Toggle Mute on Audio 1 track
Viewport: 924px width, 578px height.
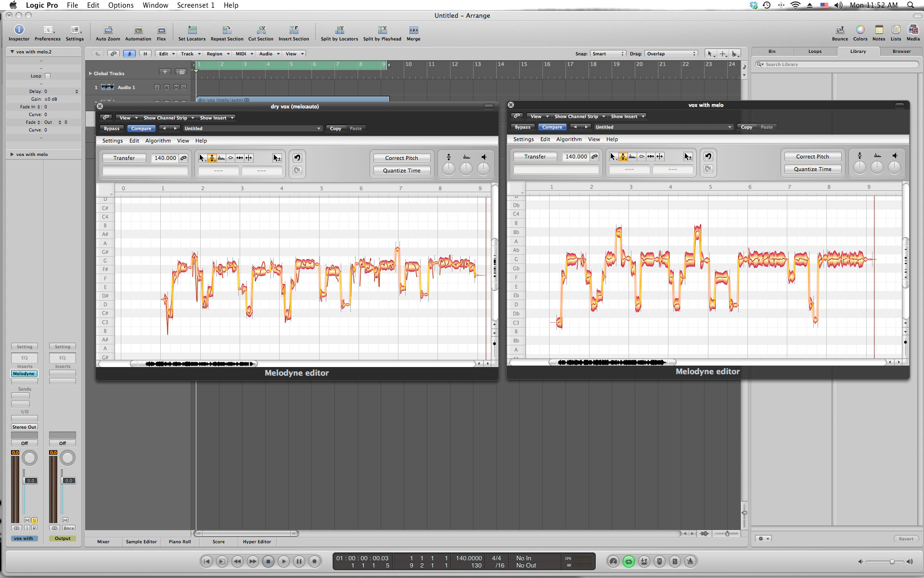[176, 87]
